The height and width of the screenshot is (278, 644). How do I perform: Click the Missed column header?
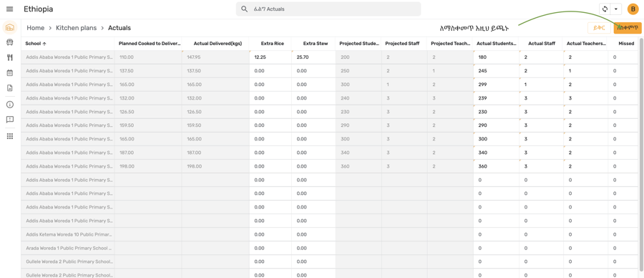click(x=626, y=44)
